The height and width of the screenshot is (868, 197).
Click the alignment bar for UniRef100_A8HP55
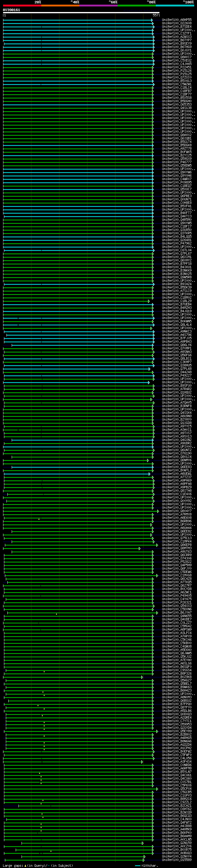pos(78,20)
